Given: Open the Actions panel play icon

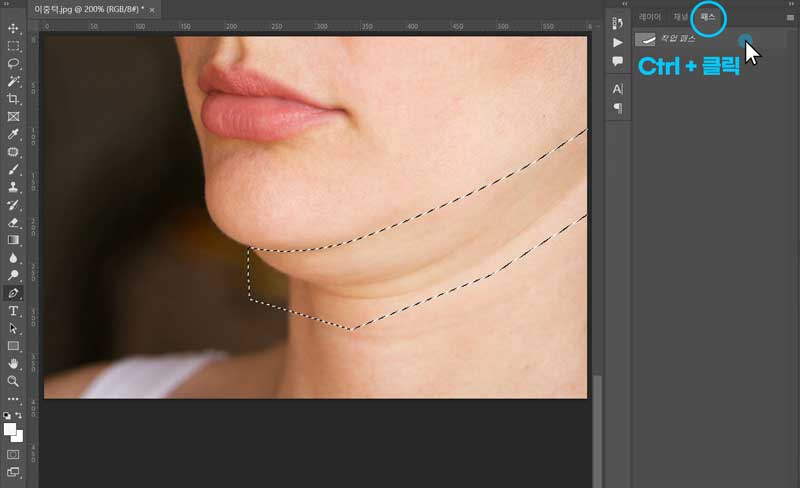Looking at the screenshot, I should (x=617, y=42).
